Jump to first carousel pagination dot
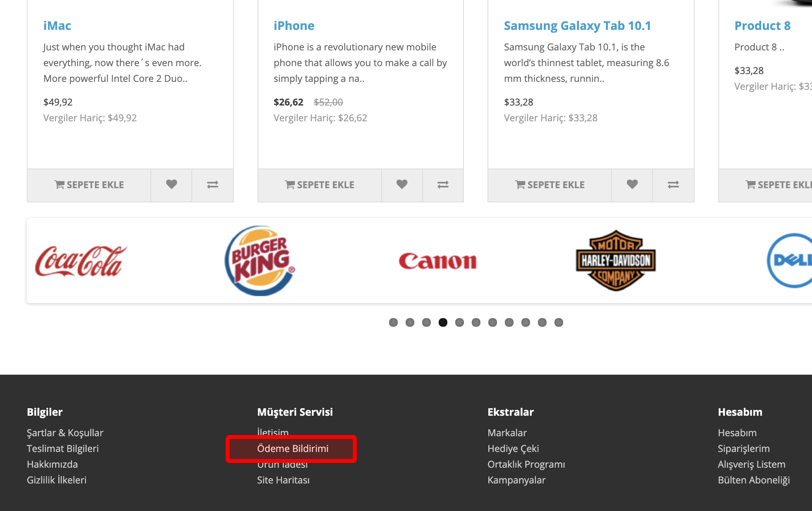This screenshot has height=511, width=812. coord(393,322)
